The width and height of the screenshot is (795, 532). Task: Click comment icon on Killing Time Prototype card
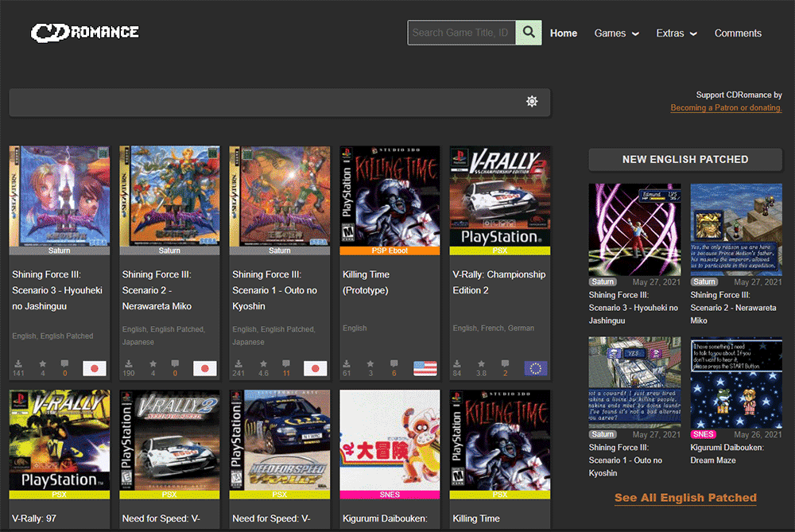pyautogui.click(x=394, y=363)
